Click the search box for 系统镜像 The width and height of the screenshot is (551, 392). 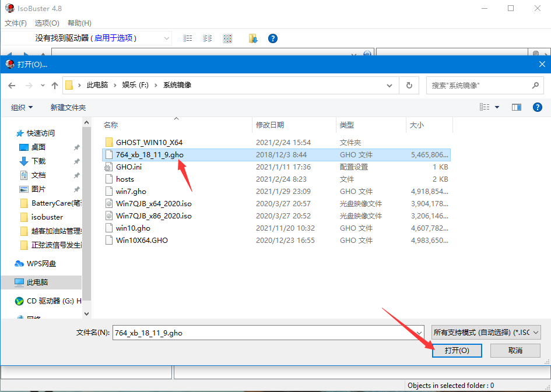pos(478,85)
